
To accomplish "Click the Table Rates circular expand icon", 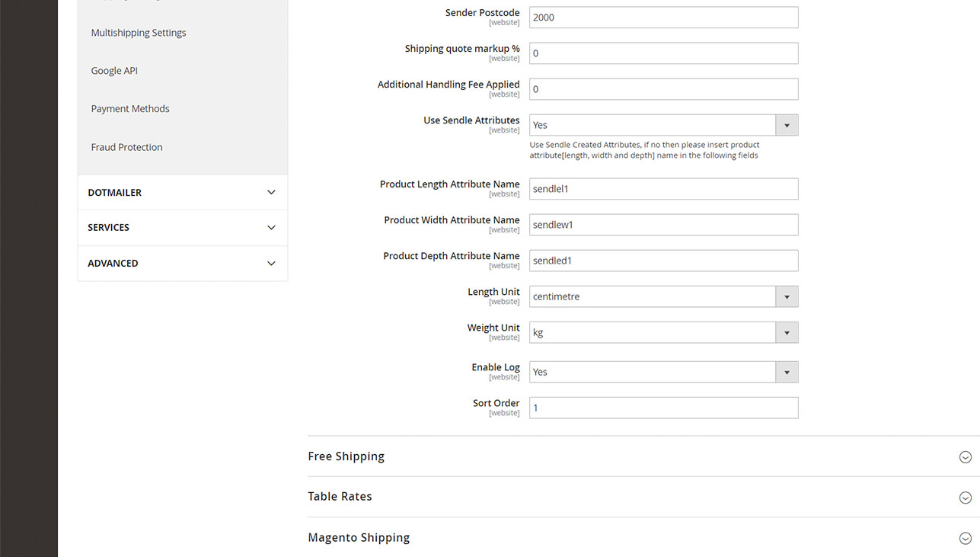I will 965,498.
